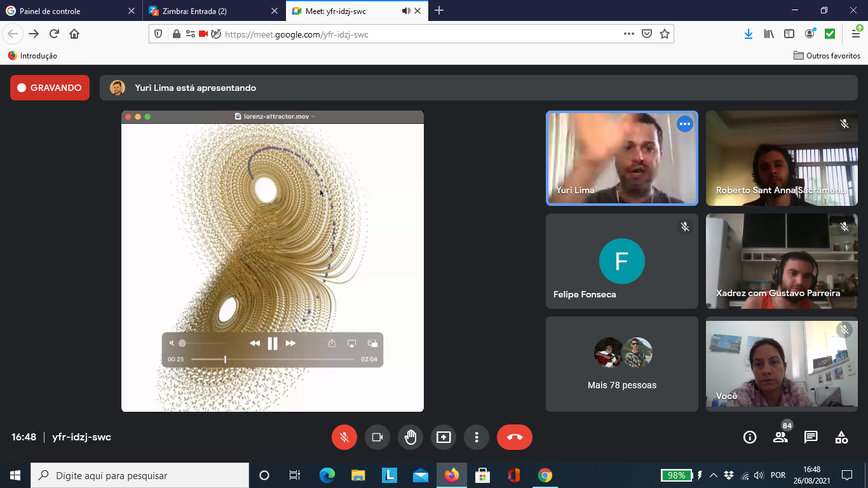The image size is (868, 488).
Task: Switch to Zimbra: Entrada tab
Action: point(214,11)
